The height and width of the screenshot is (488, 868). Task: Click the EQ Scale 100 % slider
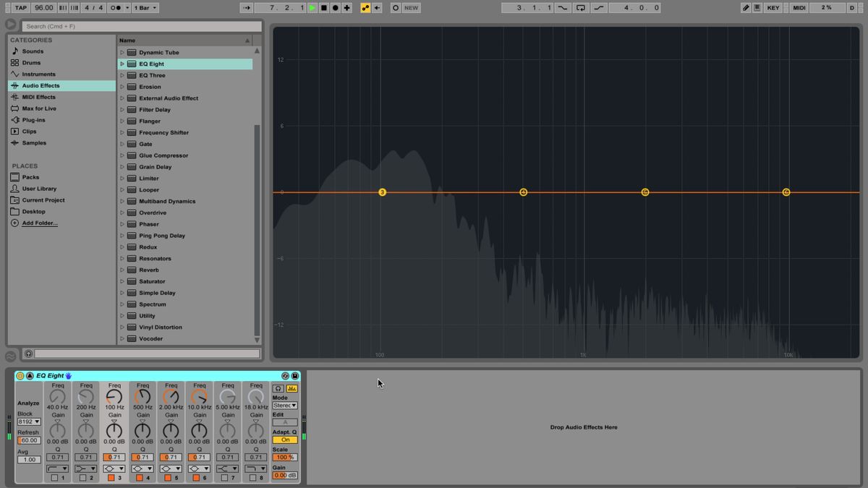(x=285, y=457)
